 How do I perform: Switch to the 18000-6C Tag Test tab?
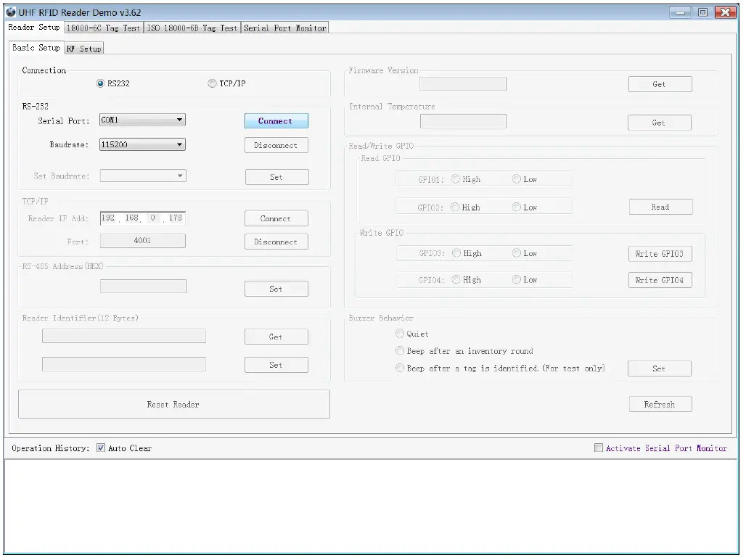[101, 28]
